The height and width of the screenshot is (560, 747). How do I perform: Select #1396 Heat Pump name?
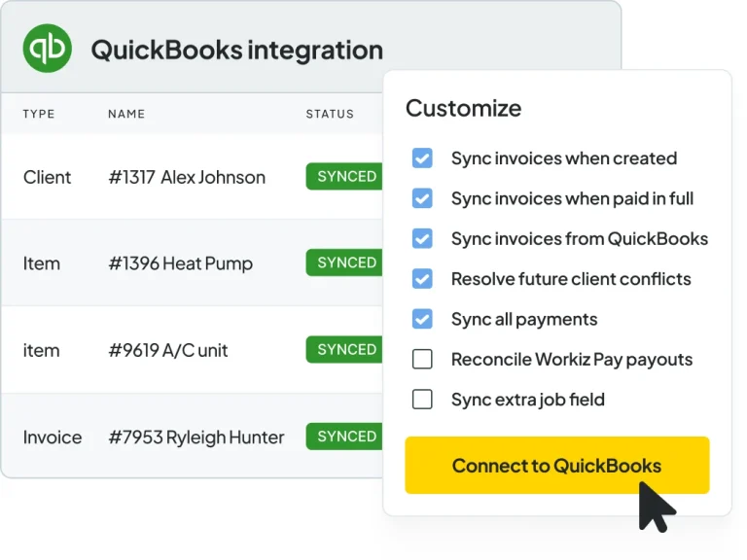(x=181, y=263)
